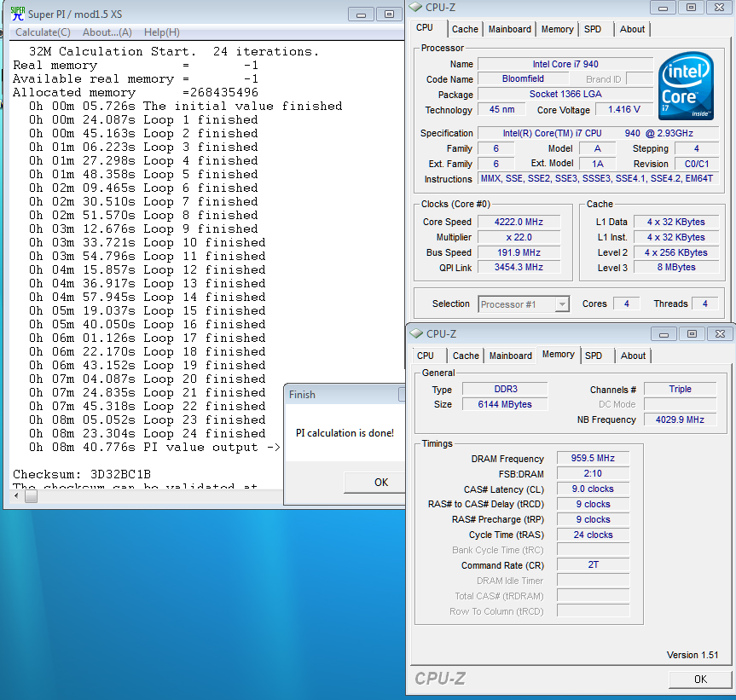Click OK button in lower CPU-Z window

[x=700, y=679]
